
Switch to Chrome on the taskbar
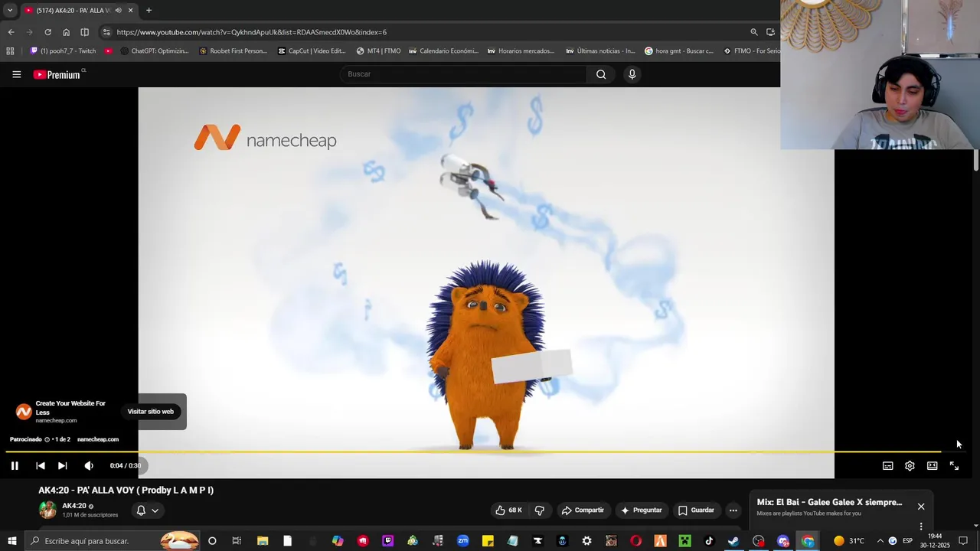[x=808, y=541]
